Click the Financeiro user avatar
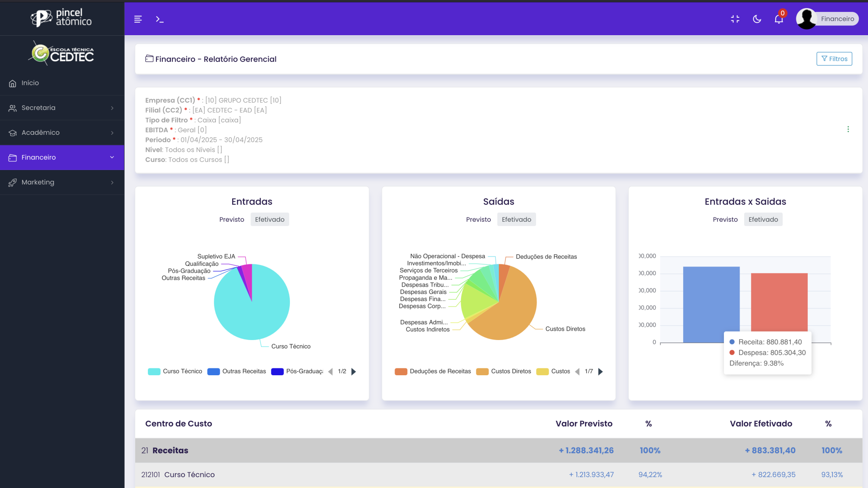868x488 pixels. click(806, 19)
